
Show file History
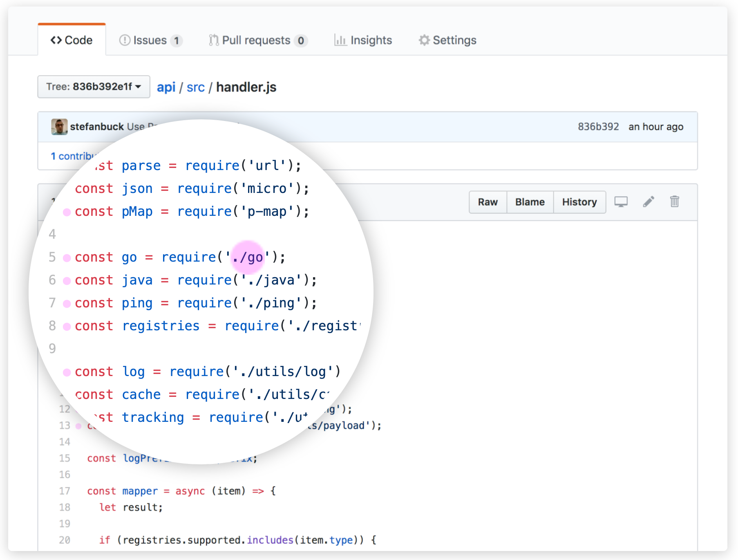(579, 202)
